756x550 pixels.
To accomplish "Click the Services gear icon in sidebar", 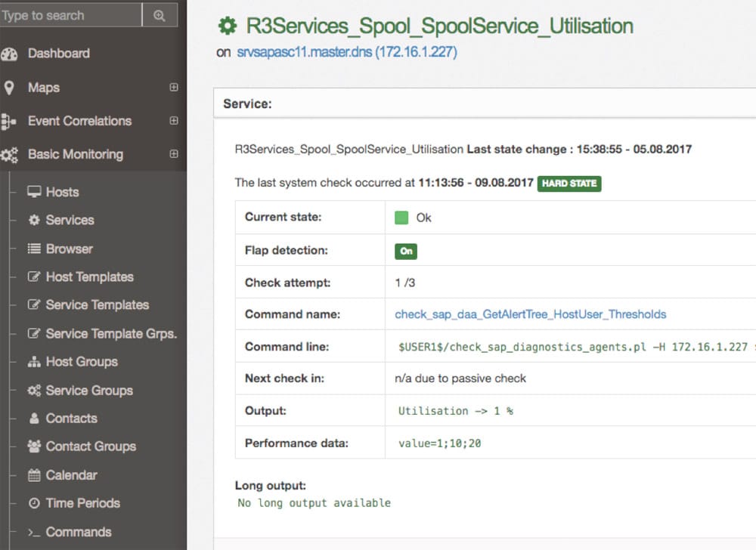I will click(x=34, y=220).
